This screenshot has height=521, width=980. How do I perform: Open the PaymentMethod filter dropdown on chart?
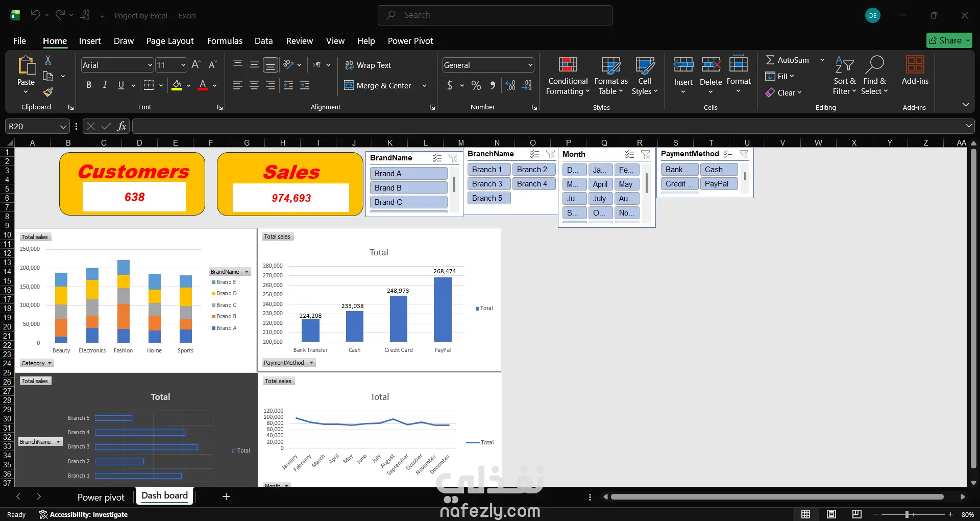coord(311,363)
